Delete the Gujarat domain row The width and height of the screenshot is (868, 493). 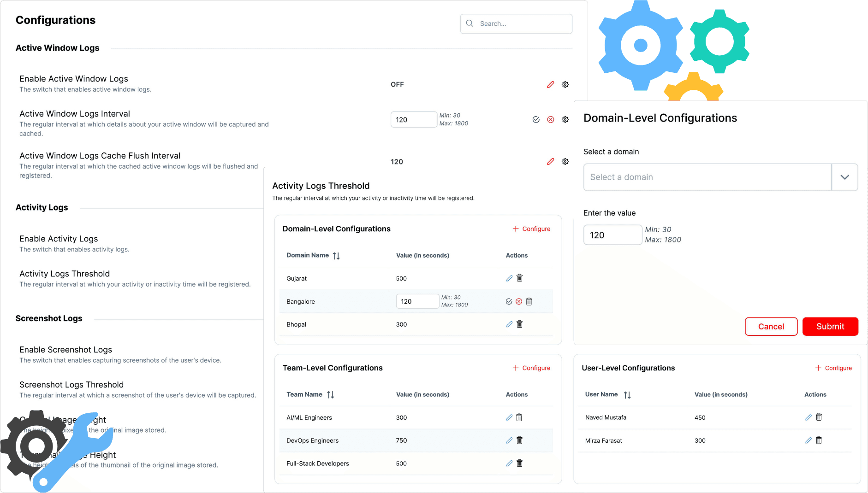tap(519, 278)
